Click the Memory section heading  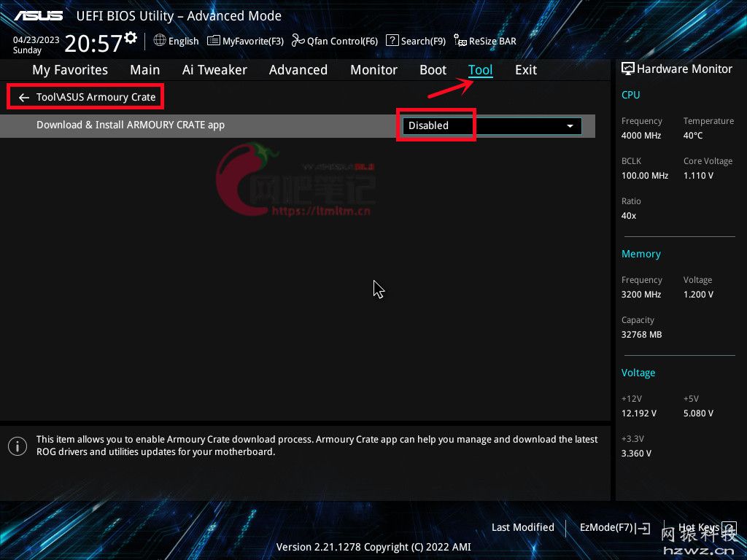(x=640, y=254)
